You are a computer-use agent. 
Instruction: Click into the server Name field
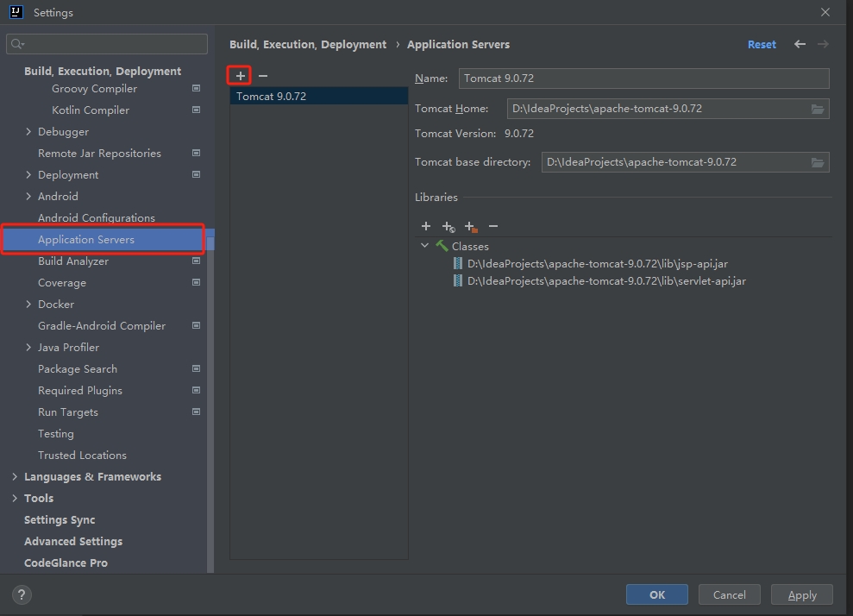pos(643,79)
